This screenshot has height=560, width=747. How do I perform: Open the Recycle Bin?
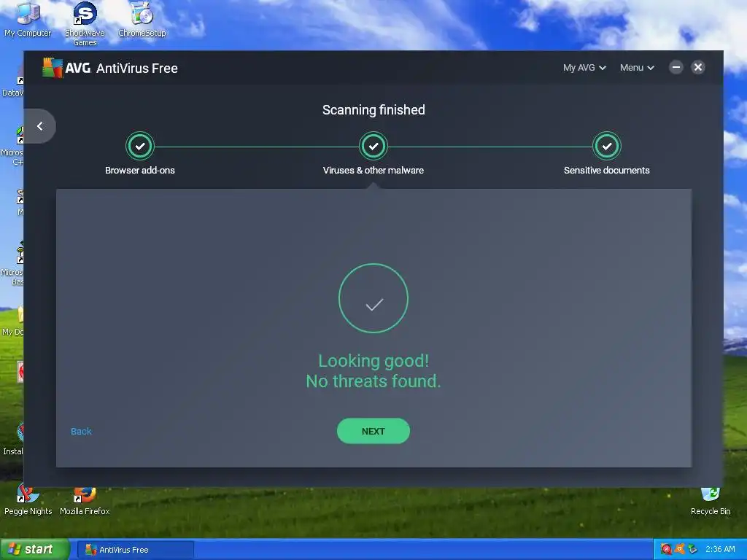tap(711, 502)
